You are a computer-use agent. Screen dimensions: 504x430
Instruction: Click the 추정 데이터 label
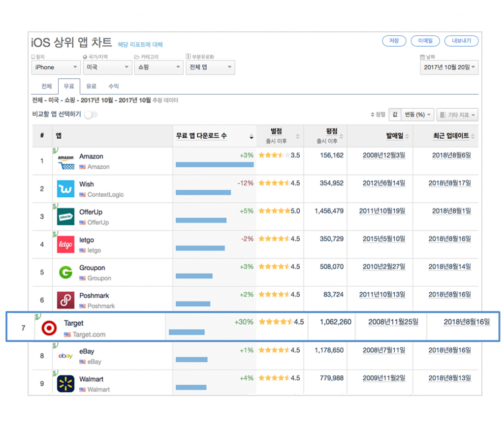165,100
